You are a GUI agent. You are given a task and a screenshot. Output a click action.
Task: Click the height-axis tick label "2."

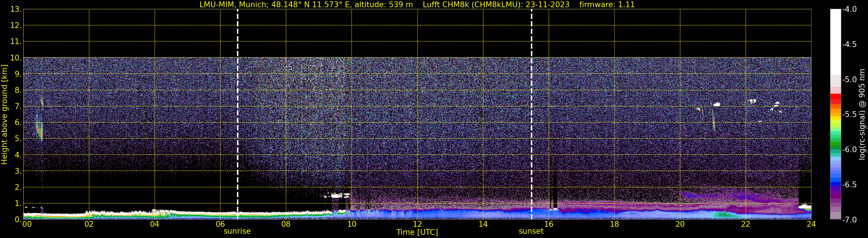(18, 188)
